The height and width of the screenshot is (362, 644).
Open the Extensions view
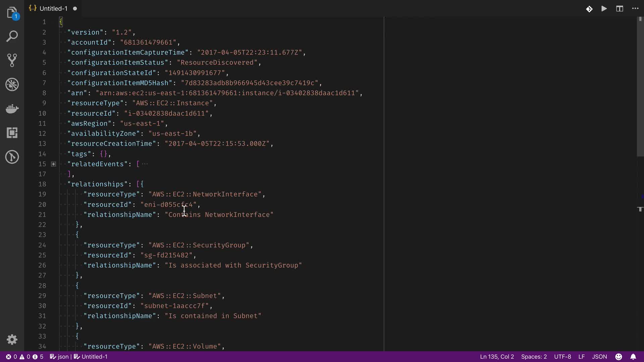(12, 133)
